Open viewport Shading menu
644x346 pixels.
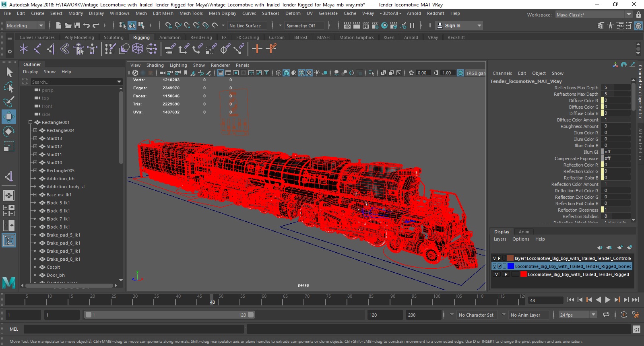(155, 65)
